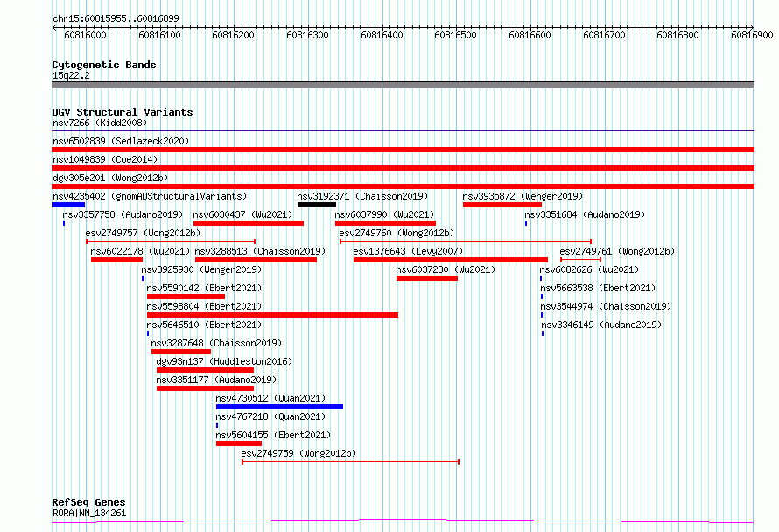The width and height of the screenshot is (779, 532).
Task: Open the nsv3544974 (Chaisson2019) label
Action: [x=606, y=306]
